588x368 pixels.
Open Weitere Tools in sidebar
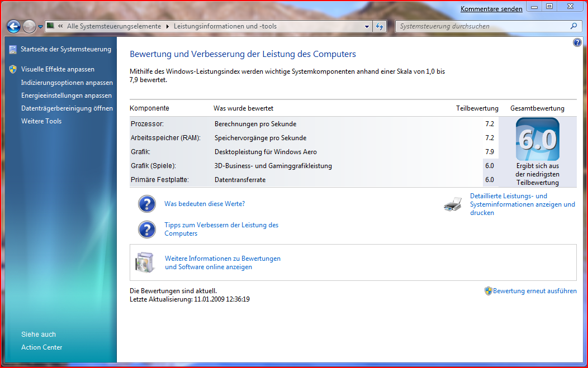coord(41,121)
